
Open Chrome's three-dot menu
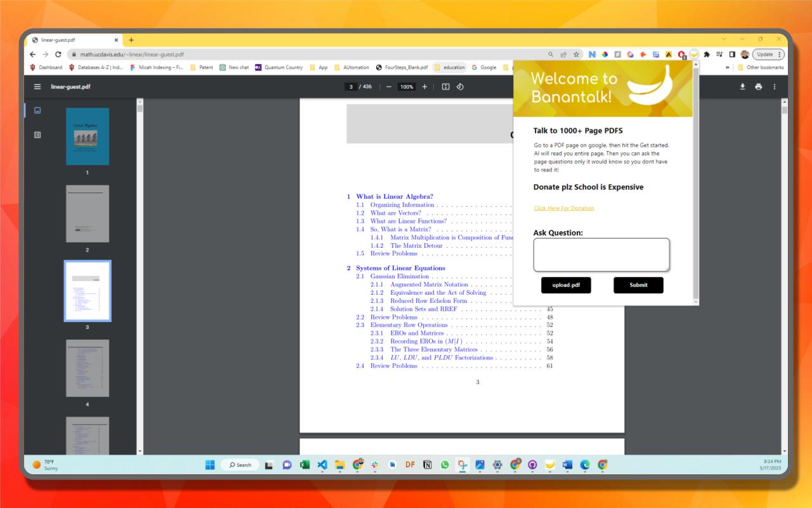coord(778,55)
